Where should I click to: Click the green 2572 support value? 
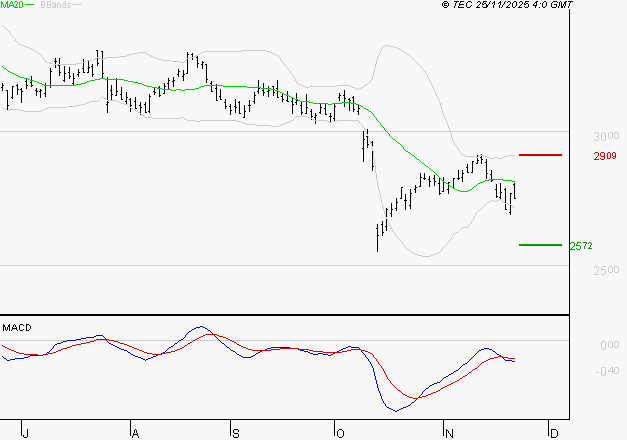click(581, 246)
